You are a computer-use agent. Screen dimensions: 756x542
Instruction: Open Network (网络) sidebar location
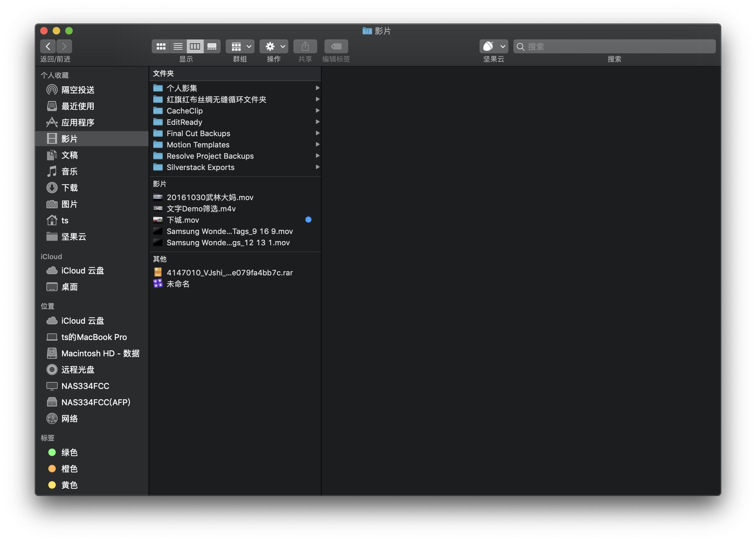coord(69,419)
